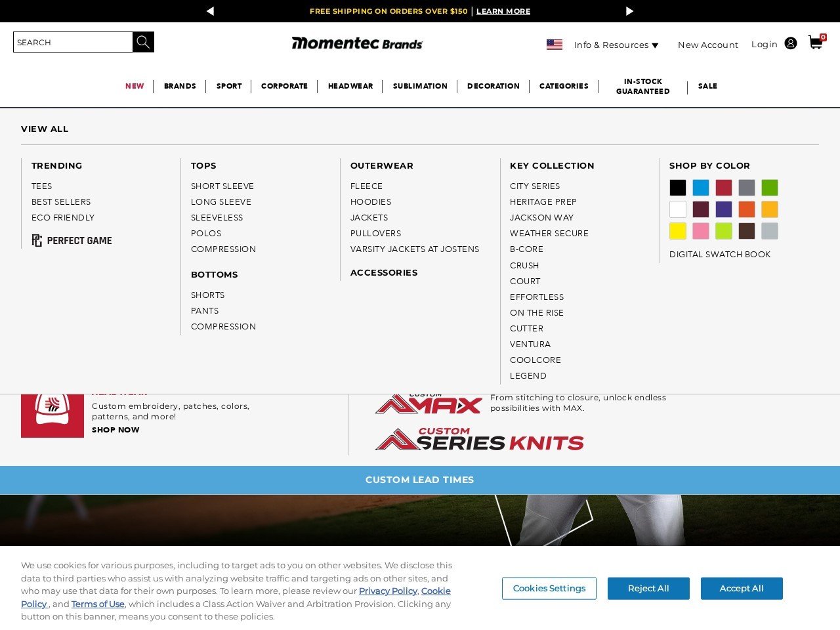840x630 pixels.
Task: Click the SEARCH input field
Action: [x=72, y=42]
